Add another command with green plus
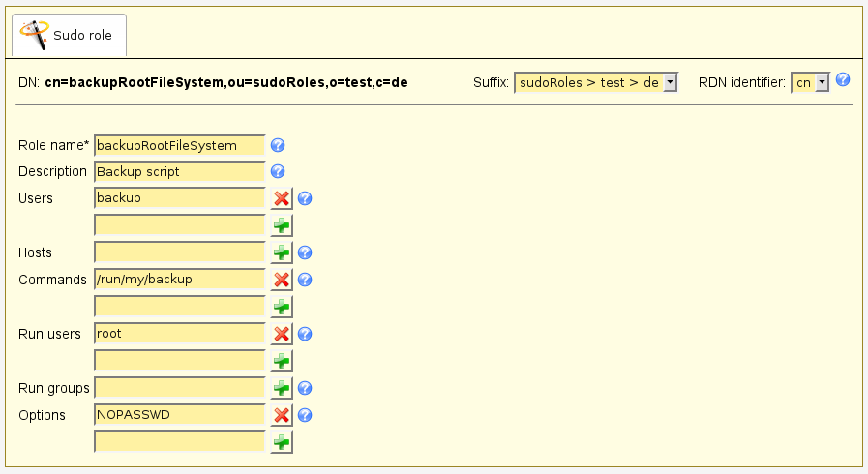 [282, 307]
